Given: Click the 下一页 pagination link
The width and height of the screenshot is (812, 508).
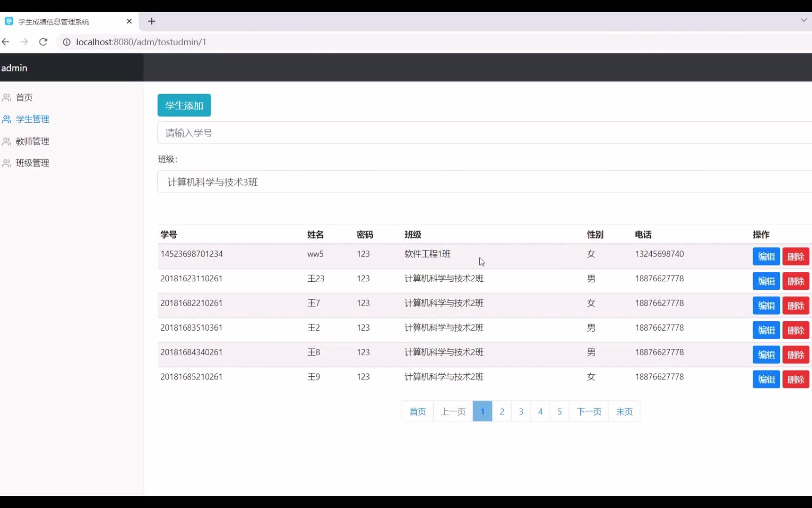Looking at the screenshot, I should point(589,411).
